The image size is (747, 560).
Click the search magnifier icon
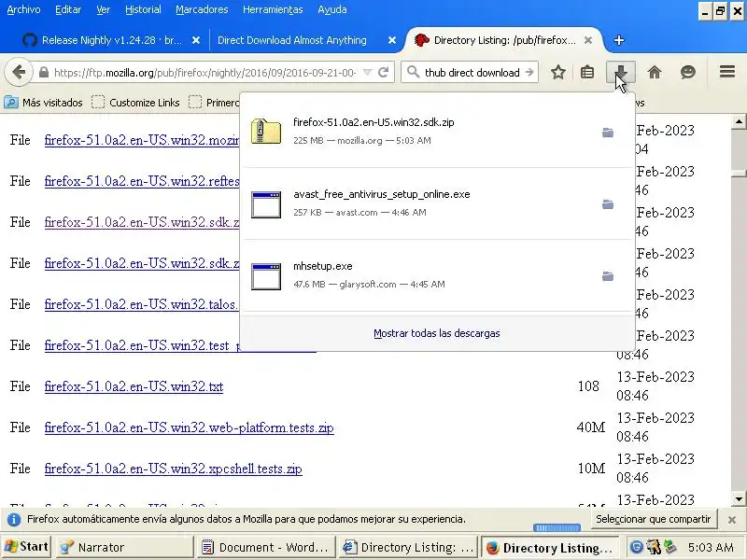[x=413, y=73]
